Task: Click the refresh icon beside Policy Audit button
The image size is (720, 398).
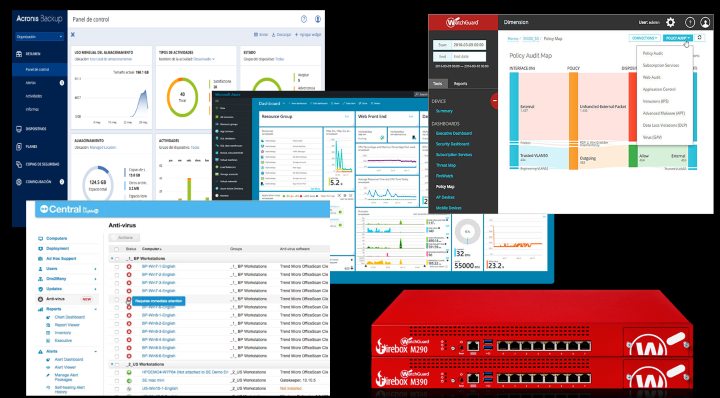Action: pyautogui.click(x=700, y=38)
